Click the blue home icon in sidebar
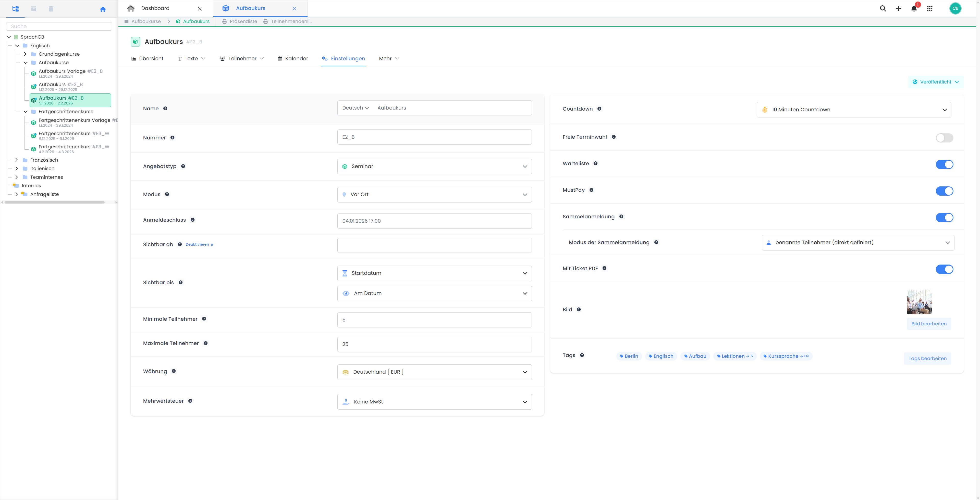The width and height of the screenshot is (980, 500). point(103,9)
